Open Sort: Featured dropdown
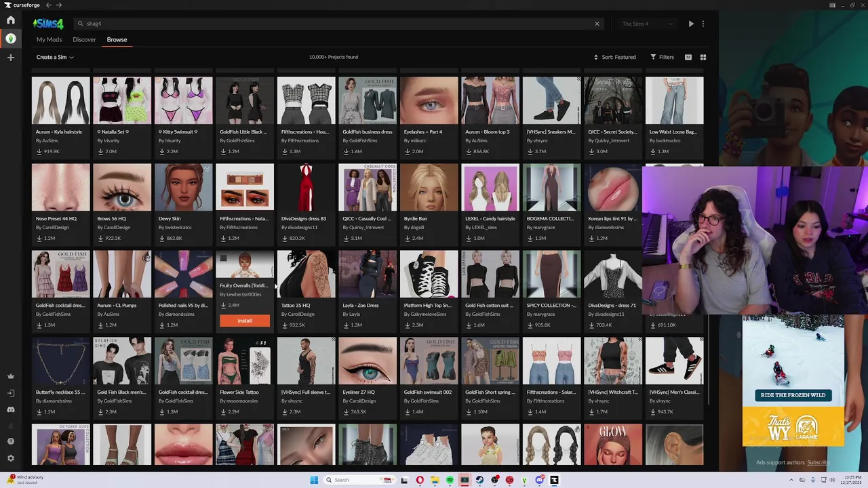 click(x=614, y=57)
